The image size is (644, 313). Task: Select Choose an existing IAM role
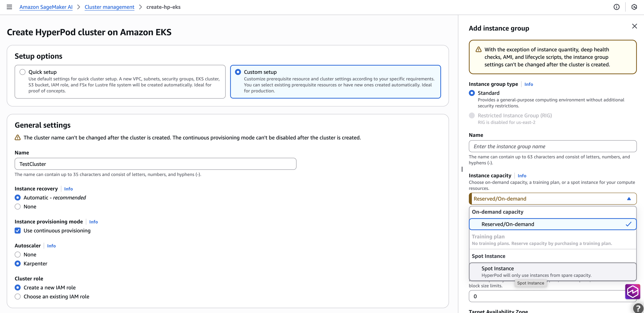tap(17, 297)
